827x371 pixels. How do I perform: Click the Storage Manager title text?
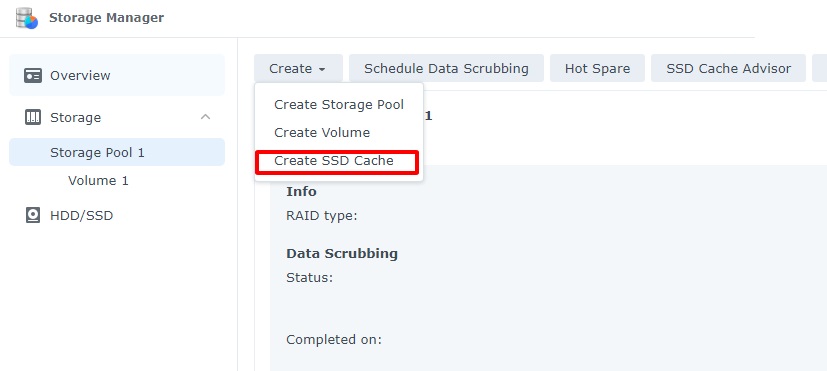tap(107, 18)
